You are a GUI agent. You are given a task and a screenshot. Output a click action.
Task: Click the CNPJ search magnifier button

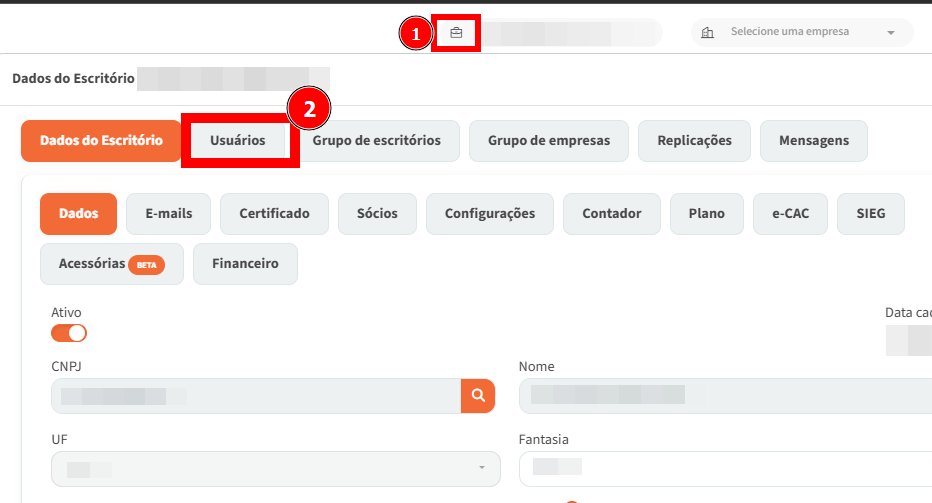click(478, 395)
